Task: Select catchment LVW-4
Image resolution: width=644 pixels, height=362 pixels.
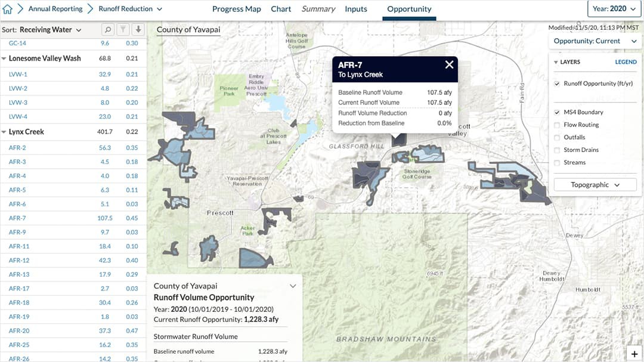Action: pyautogui.click(x=73, y=117)
